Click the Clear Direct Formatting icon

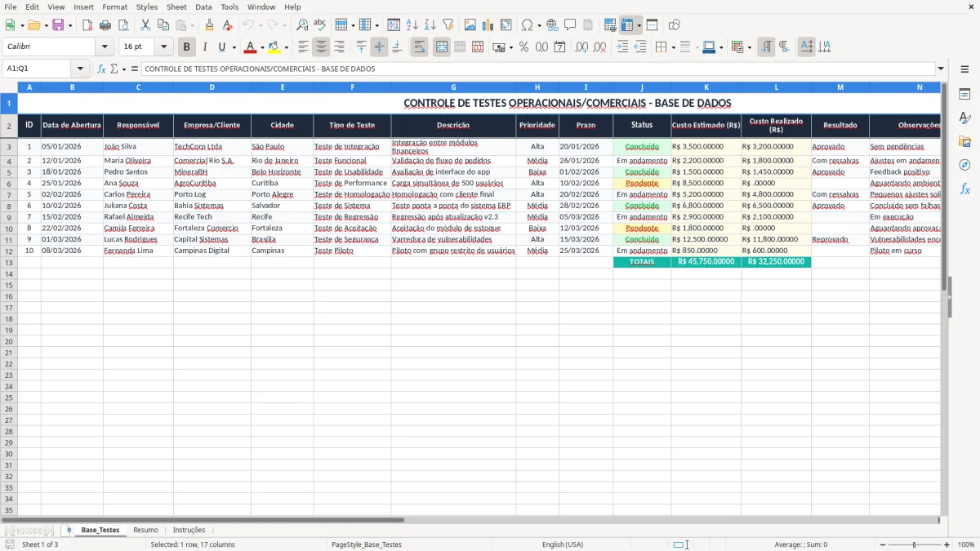click(x=228, y=25)
